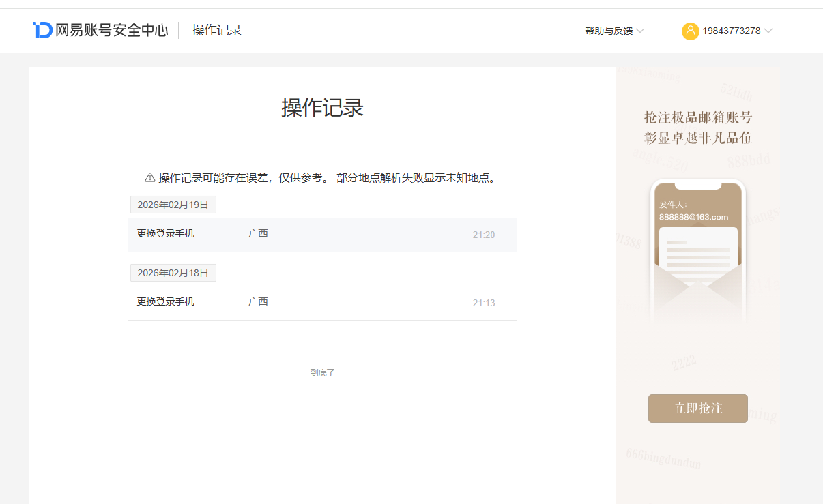Click the yellow user avatar icon
823x504 pixels.
click(690, 31)
